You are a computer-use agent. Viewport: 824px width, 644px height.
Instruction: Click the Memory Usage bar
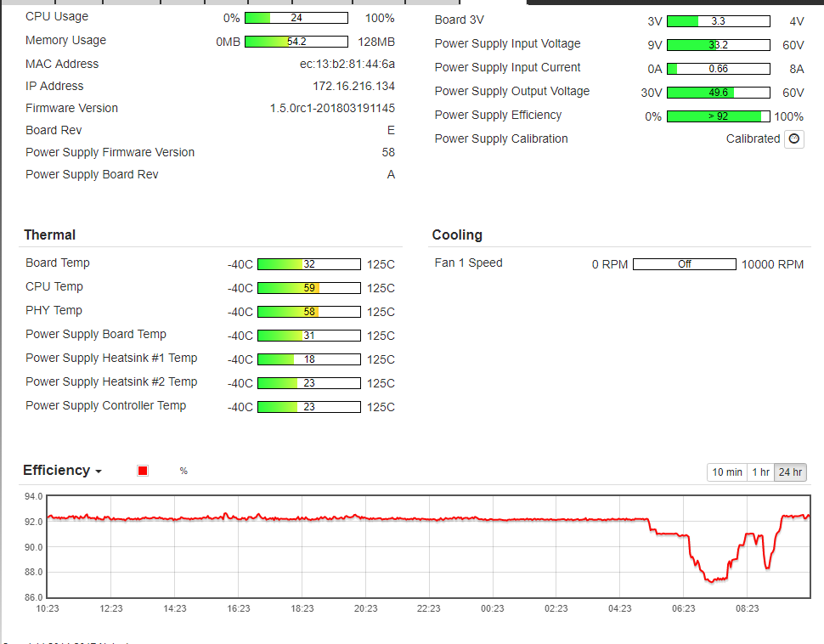(296, 42)
